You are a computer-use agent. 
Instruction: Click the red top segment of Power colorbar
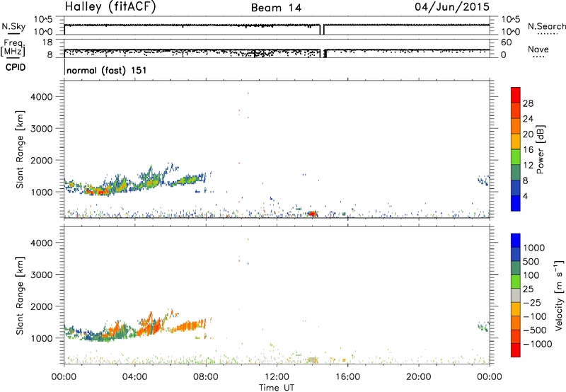[x=516, y=95]
